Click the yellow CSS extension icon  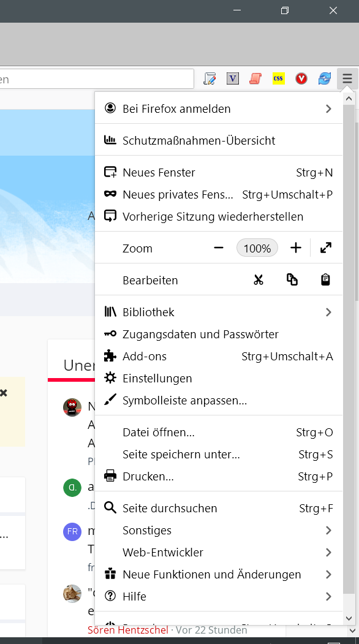[x=279, y=78]
